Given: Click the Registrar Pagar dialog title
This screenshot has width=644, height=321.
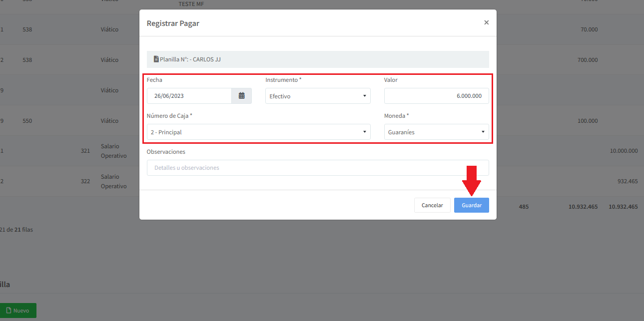Looking at the screenshot, I should (x=173, y=23).
